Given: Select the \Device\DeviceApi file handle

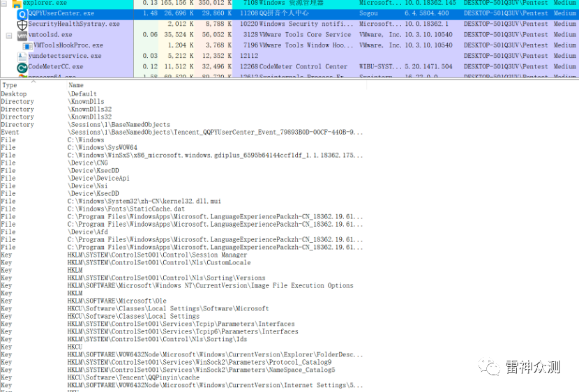Looking at the screenshot, I should [98, 179].
